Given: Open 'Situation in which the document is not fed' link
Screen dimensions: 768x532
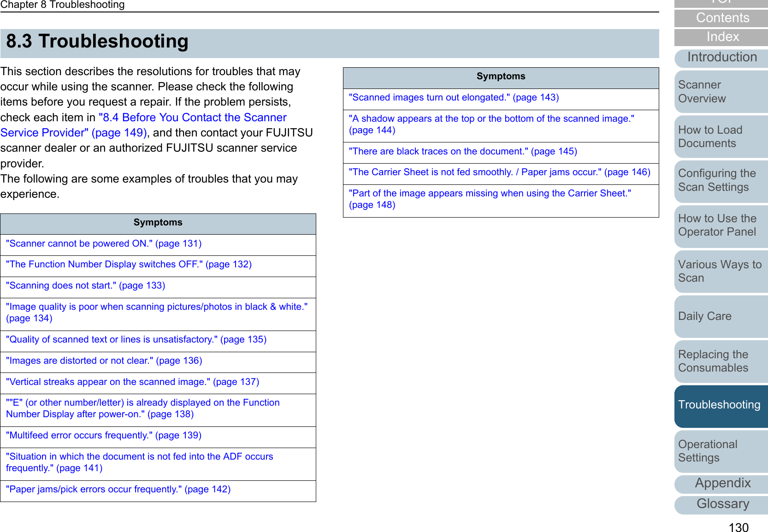Looking at the screenshot, I should coord(139,462).
